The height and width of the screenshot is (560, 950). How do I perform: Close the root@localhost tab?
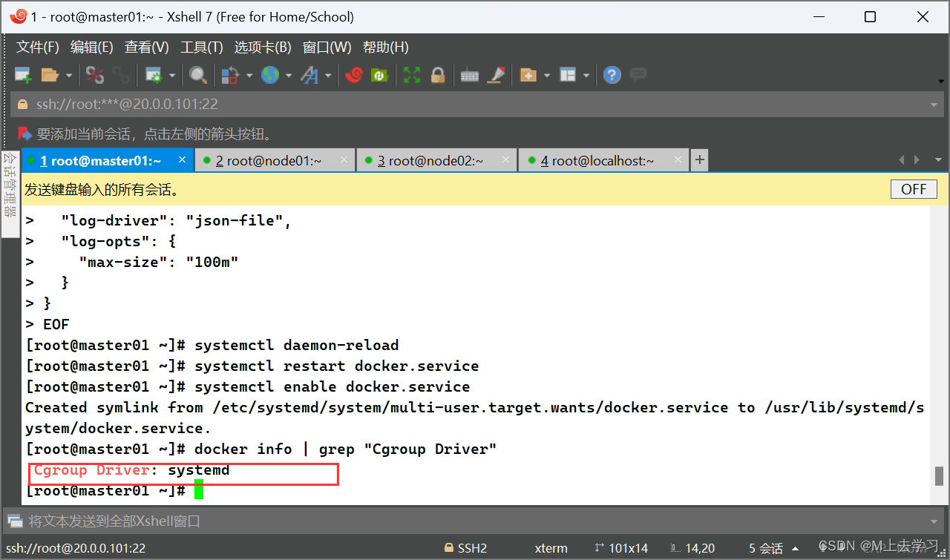[x=678, y=159]
